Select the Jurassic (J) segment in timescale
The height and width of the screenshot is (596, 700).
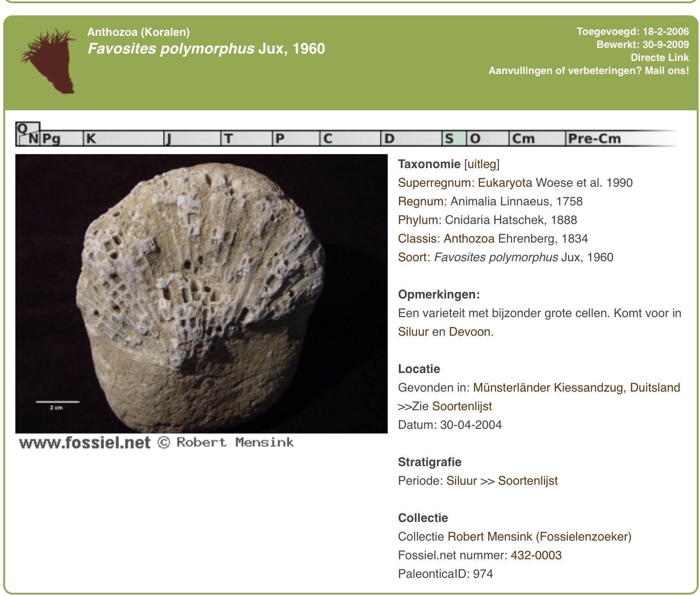(192, 138)
